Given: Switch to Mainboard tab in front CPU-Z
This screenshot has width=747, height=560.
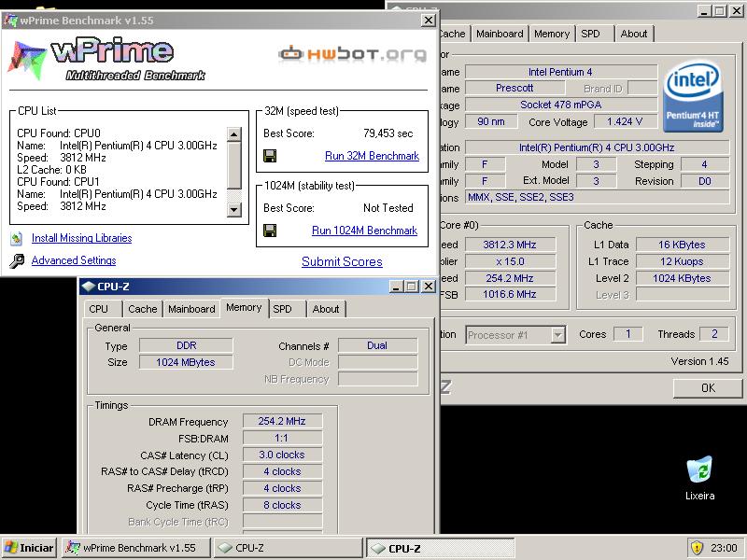Looking at the screenshot, I should tap(191, 309).
